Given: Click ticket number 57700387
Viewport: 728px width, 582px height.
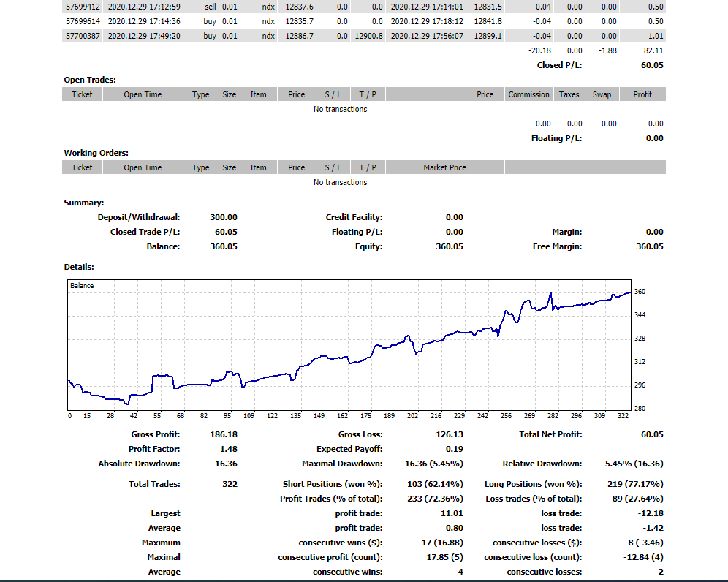Looking at the screenshot, I should [x=82, y=36].
